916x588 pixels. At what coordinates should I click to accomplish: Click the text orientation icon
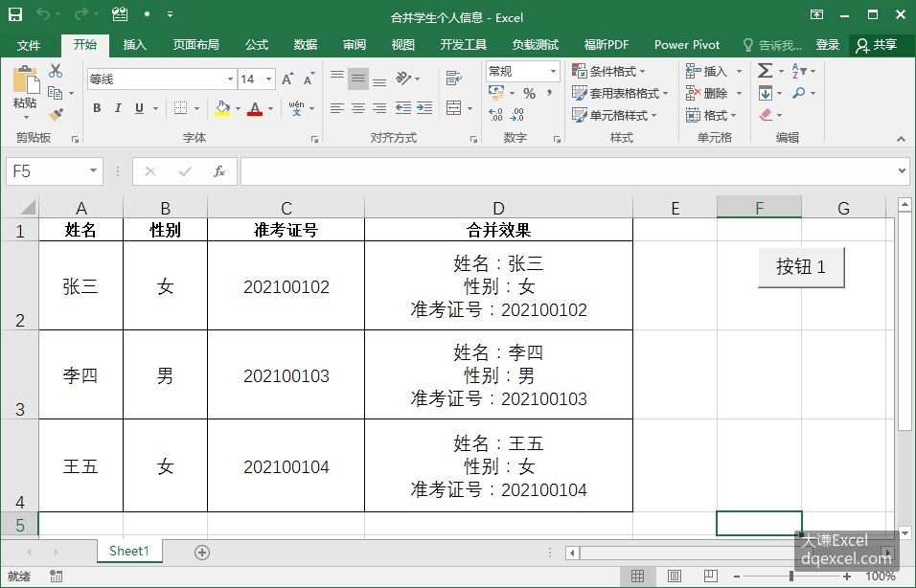tap(403, 79)
